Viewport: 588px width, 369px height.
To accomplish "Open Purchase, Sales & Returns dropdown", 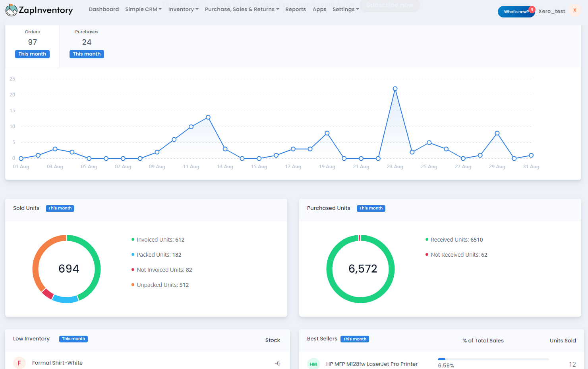I will [x=242, y=9].
